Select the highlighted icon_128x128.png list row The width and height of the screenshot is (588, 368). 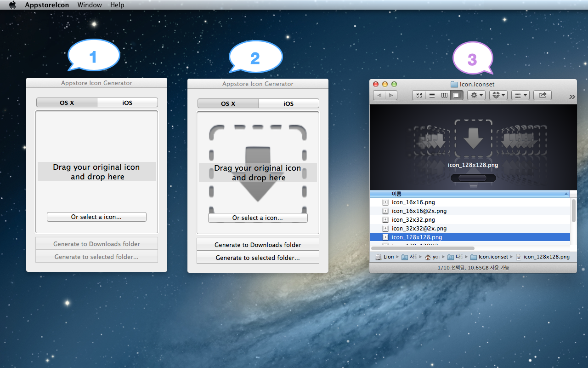pyautogui.click(x=469, y=237)
